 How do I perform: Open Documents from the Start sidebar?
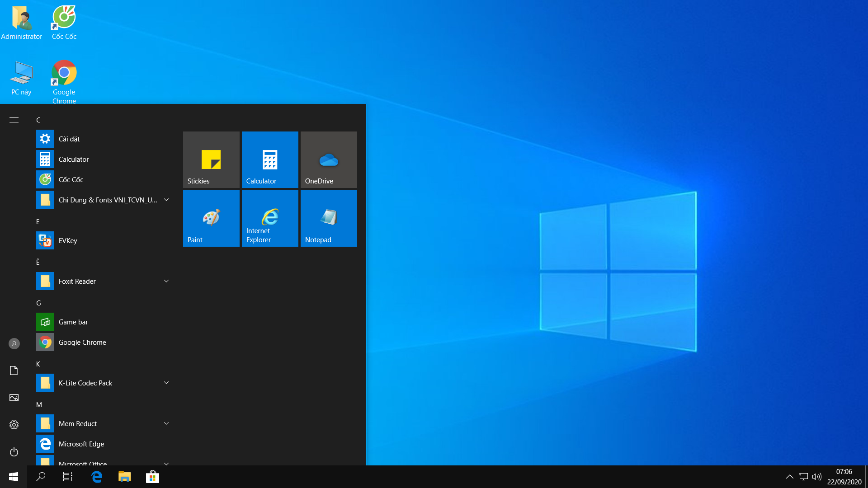(14, 371)
